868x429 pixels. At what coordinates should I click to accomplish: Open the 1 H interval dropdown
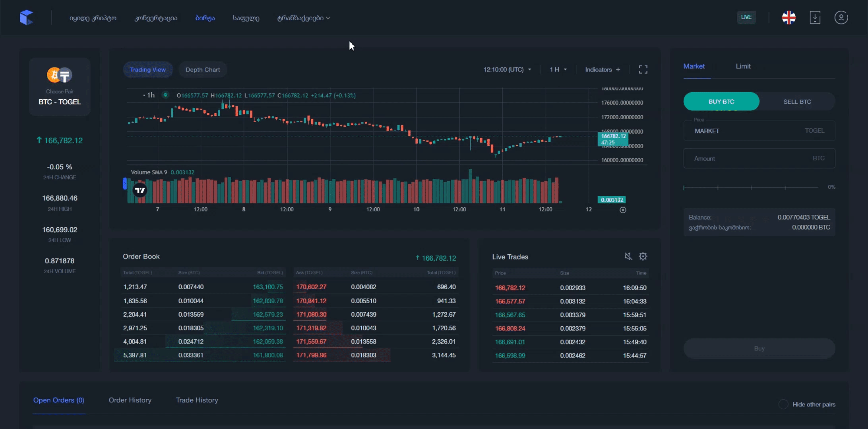[x=558, y=70]
